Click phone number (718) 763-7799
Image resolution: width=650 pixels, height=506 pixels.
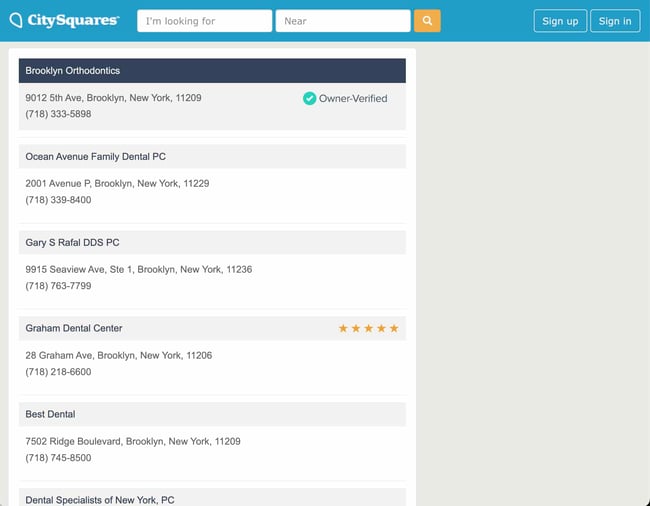58,286
